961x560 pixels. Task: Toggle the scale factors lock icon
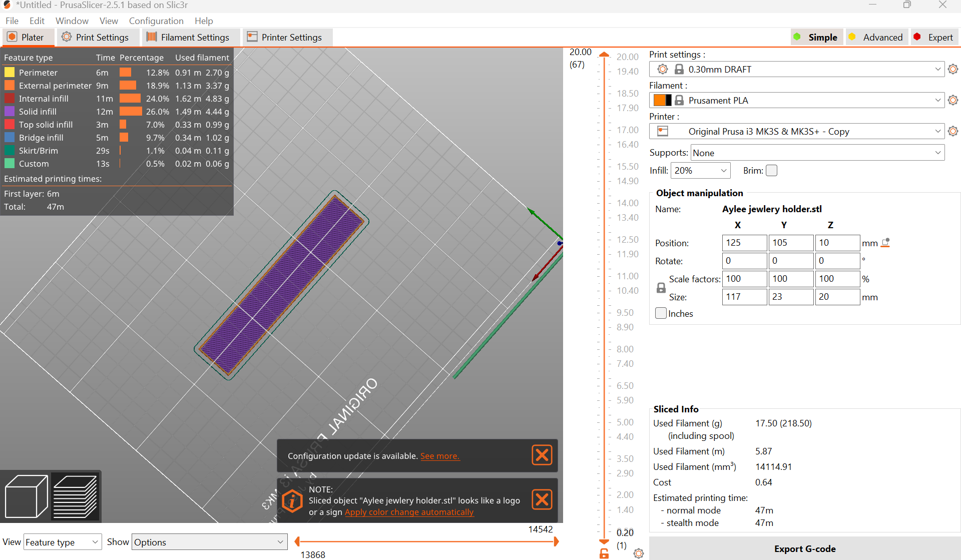pyautogui.click(x=661, y=288)
